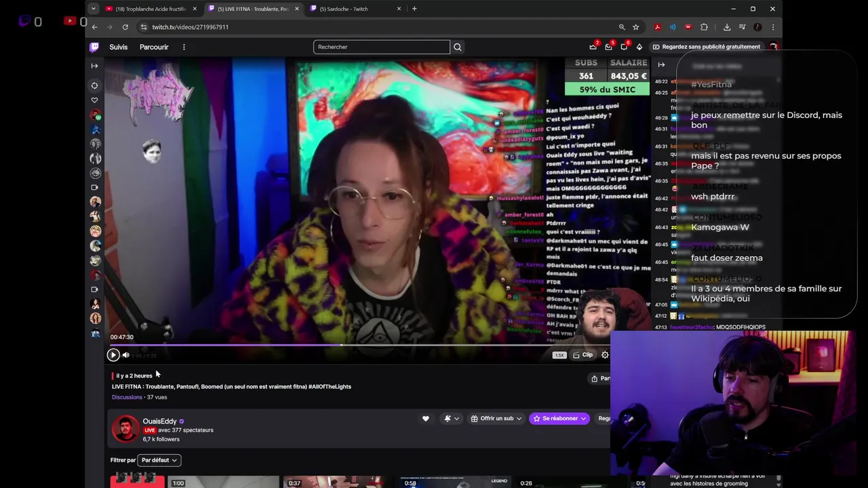Open notifications inbox with badge 5
This screenshot has height=488, width=868.
609,46
